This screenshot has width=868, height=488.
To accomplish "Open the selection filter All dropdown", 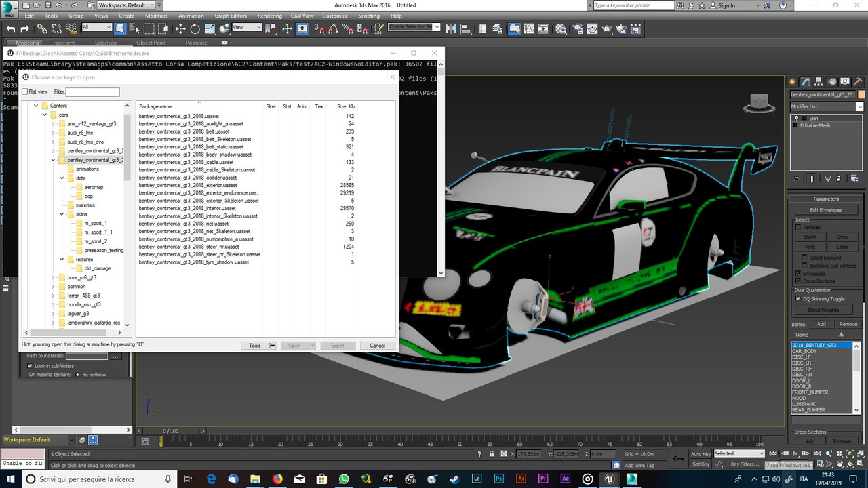I will [96, 27].
